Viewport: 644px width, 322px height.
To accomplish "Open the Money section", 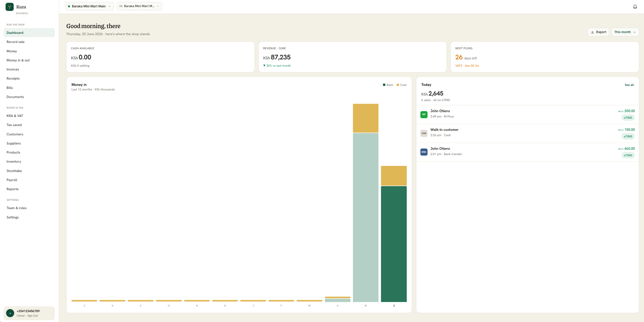I will coord(29,51).
